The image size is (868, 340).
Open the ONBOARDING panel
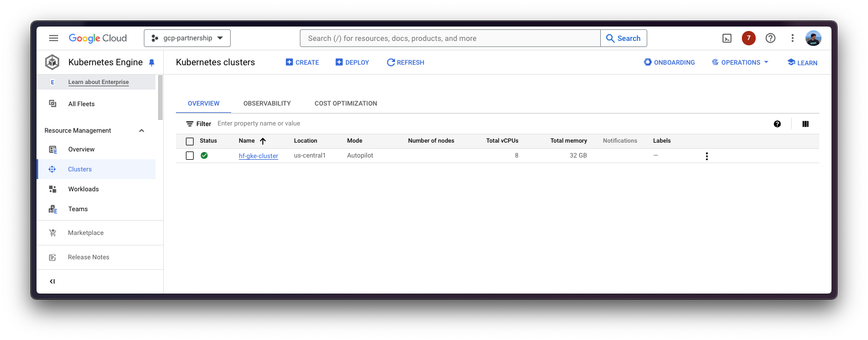[669, 62]
